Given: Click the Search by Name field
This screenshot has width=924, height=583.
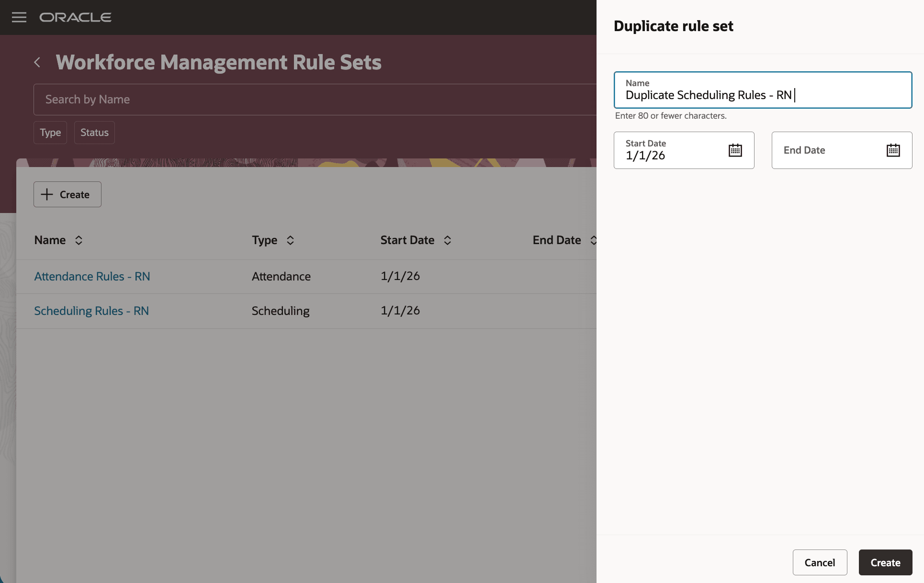Looking at the screenshot, I should 192,99.
